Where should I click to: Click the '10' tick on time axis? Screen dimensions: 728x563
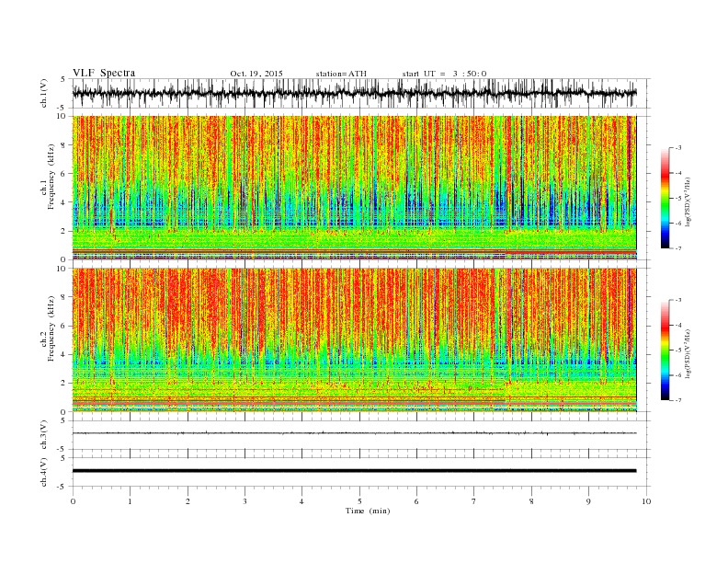coord(646,501)
